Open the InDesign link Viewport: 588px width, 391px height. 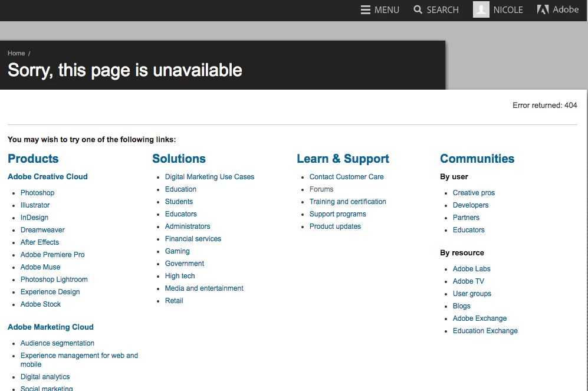(x=34, y=218)
